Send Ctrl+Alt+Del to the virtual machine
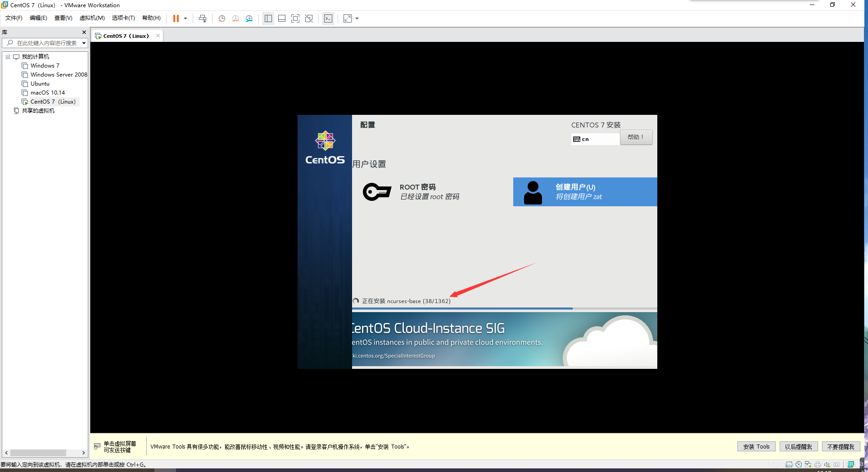 pyautogui.click(x=203, y=18)
